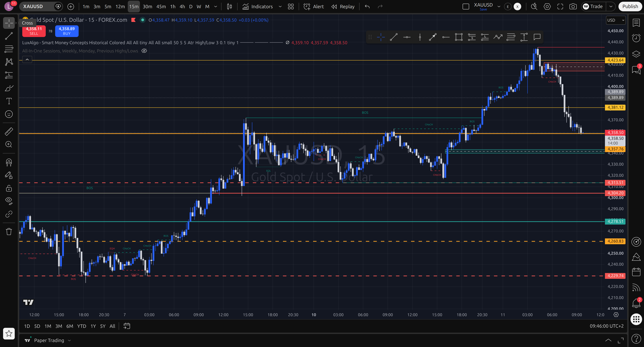Open the Replay mode

pyautogui.click(x=343, y=7)
